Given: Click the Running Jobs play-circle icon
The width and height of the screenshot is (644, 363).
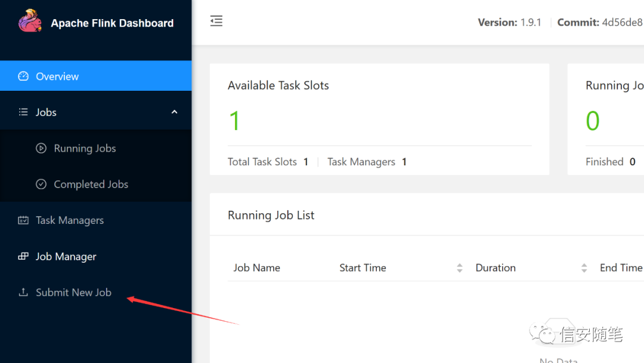Looking at the screenshot, I should pos(41,148).
